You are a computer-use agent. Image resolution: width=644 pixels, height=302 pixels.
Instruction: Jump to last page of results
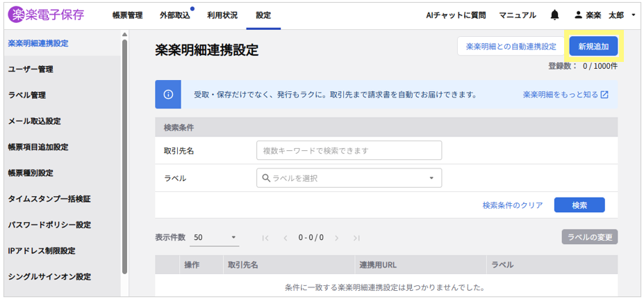pyautogui.click(x=356, y=237)
